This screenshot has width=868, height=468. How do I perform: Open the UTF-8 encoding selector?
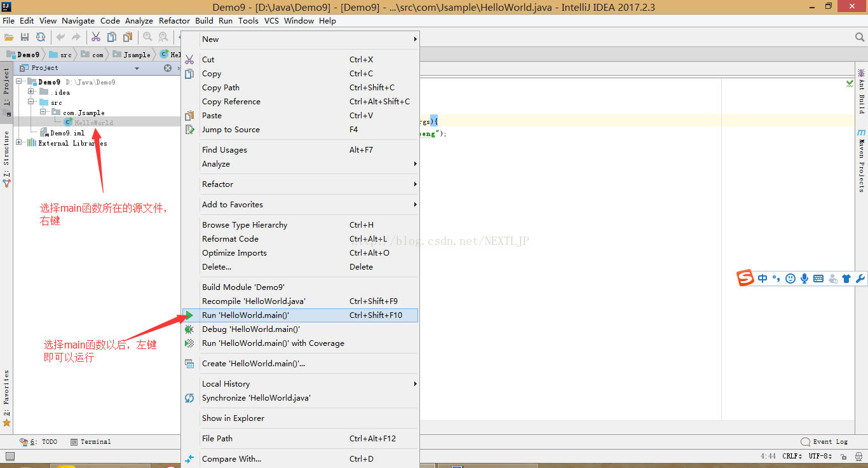click(x=820, y=457)
